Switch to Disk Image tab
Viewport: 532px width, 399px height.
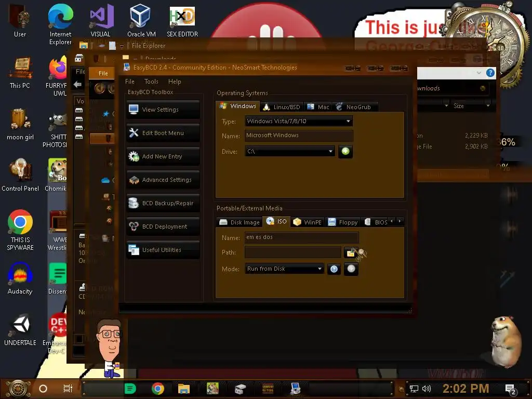(240, 222)
